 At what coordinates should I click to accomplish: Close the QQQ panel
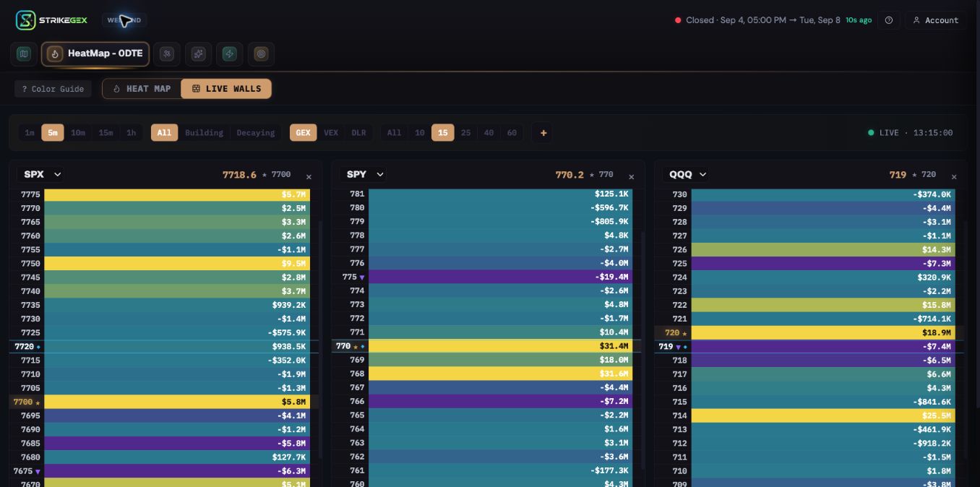point(954,177)
